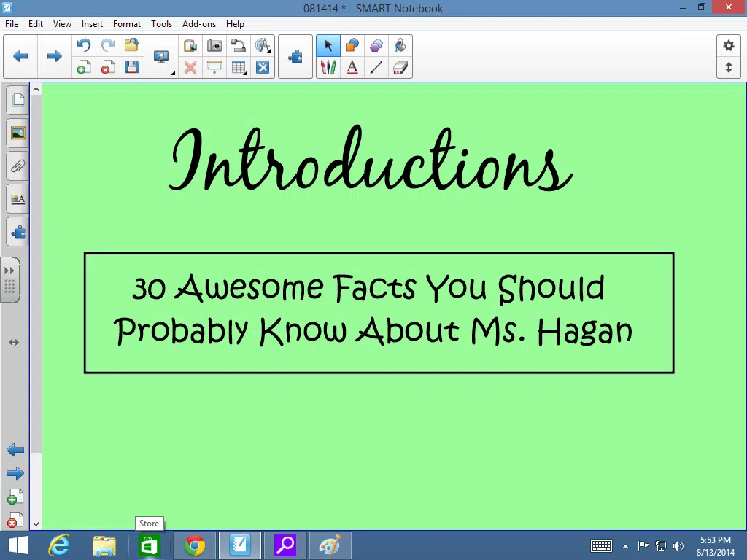
Task: Select the Lines tool
Action: pos(376,68)
